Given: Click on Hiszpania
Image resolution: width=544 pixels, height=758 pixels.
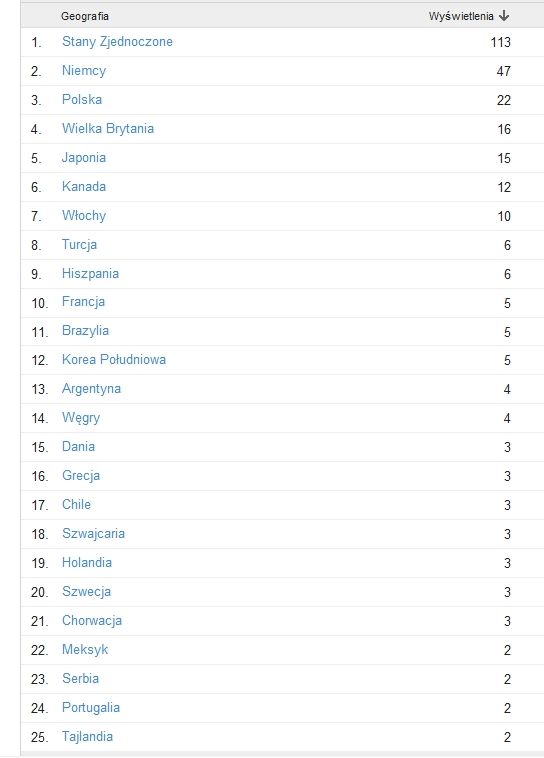Looking at the screenshot, I should point(90,274).
